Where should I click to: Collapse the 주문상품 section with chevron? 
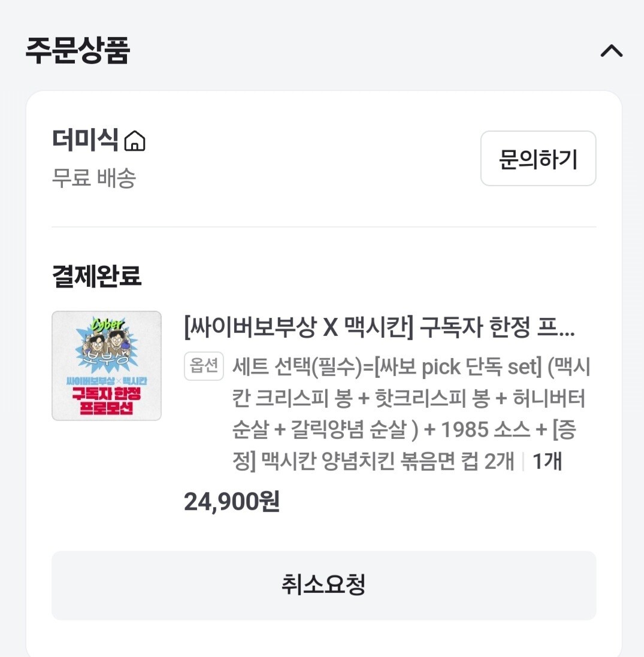[x=611, y=51]
